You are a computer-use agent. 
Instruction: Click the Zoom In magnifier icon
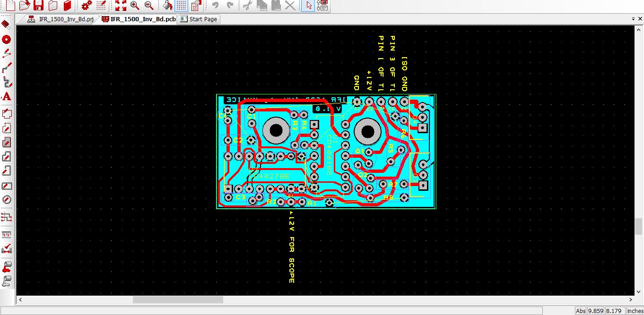[x=135, y=6]
